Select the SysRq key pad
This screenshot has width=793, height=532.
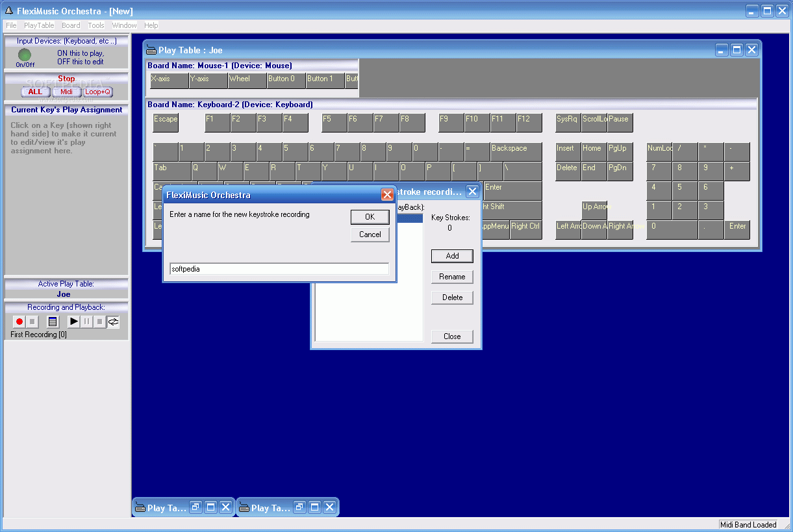[x=568, y=123]
